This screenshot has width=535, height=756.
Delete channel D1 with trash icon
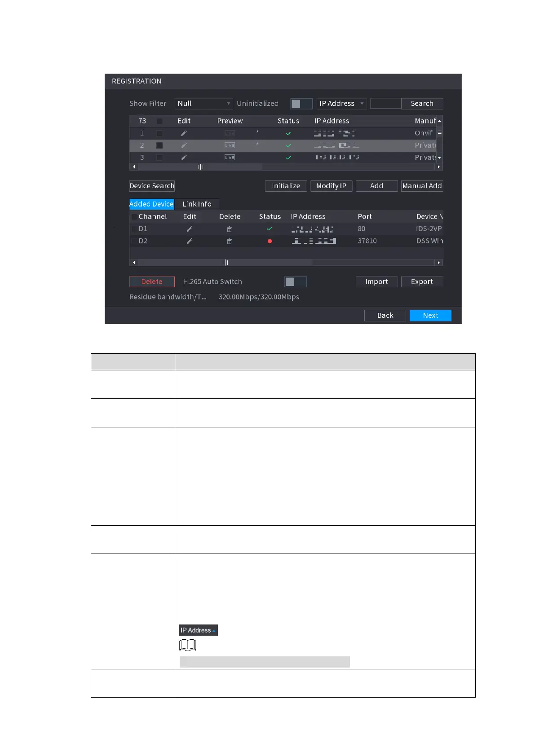[x=229, y=229]
